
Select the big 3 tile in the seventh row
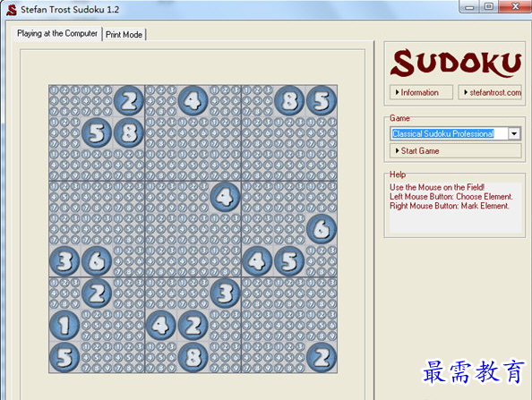(x=225, y=294)
